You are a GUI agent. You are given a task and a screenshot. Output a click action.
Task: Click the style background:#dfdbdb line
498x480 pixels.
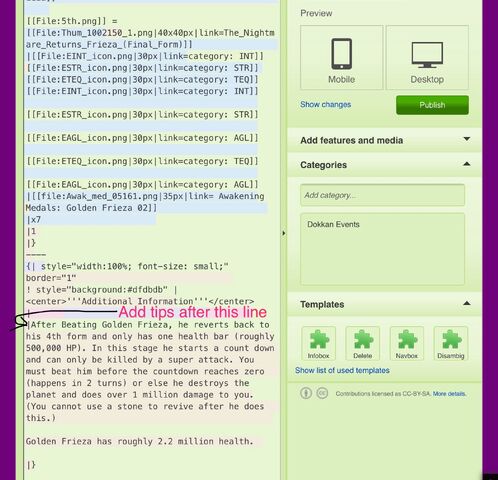[101, 290]
